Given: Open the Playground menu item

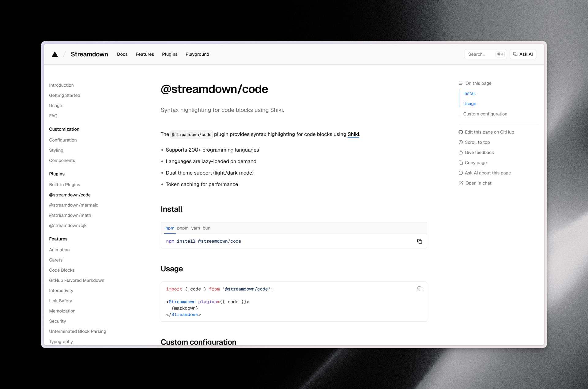Looking at the screenshot, I should [197, 54].
